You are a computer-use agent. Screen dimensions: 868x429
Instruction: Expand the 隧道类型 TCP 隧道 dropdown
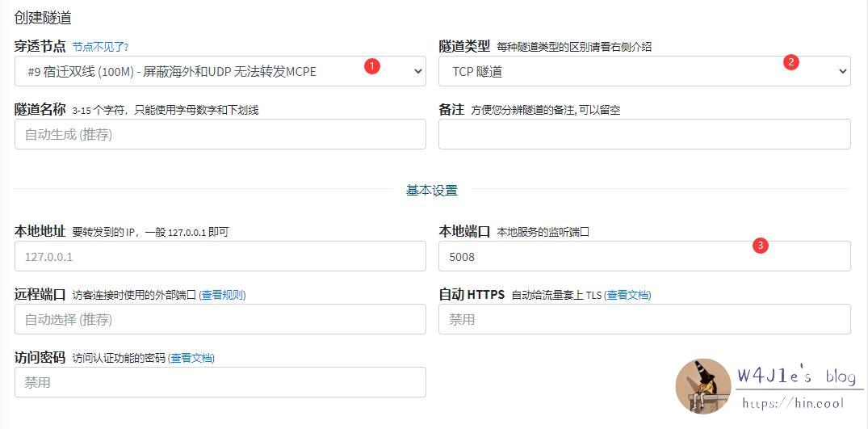point(644,71)
